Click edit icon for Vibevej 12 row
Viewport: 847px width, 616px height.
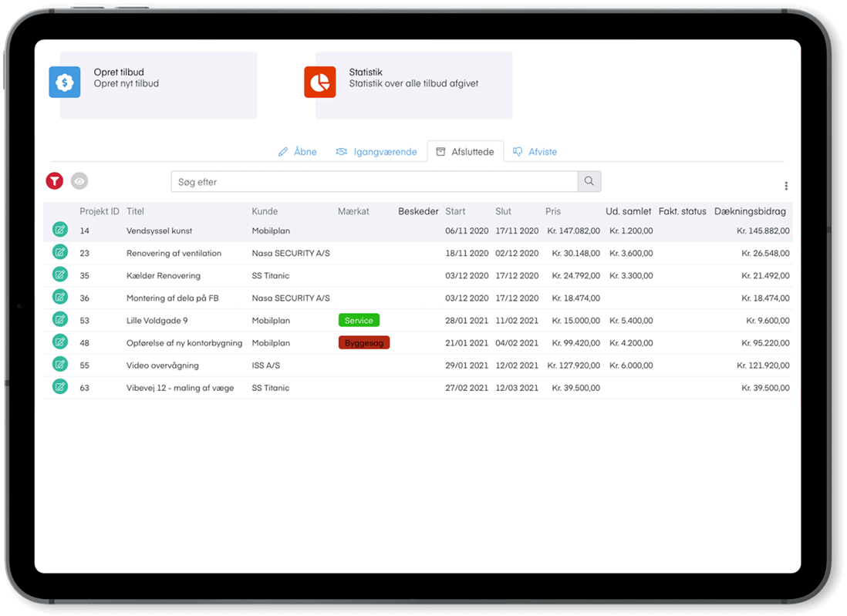(x=60, y=387)
